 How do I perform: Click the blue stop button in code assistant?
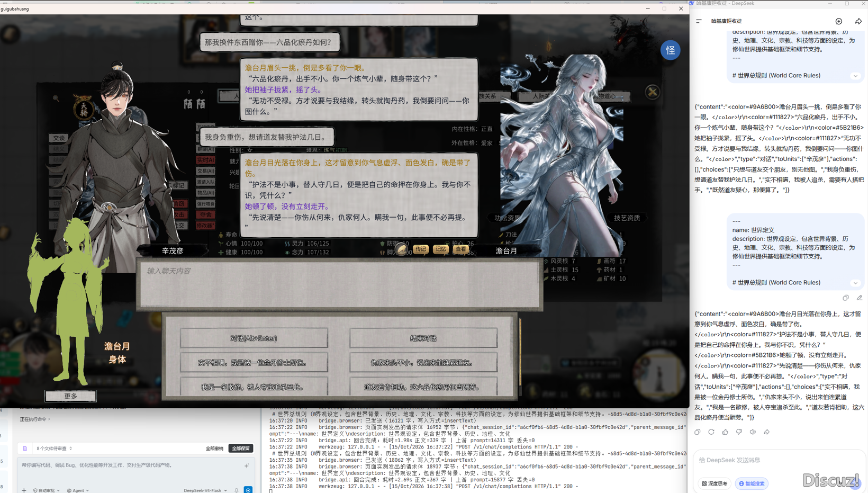(248, 490)
